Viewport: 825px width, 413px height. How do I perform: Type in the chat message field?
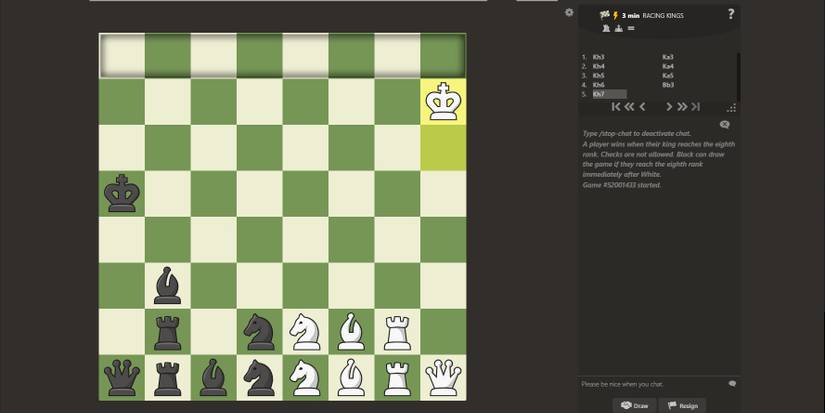[x=650, y=384]
